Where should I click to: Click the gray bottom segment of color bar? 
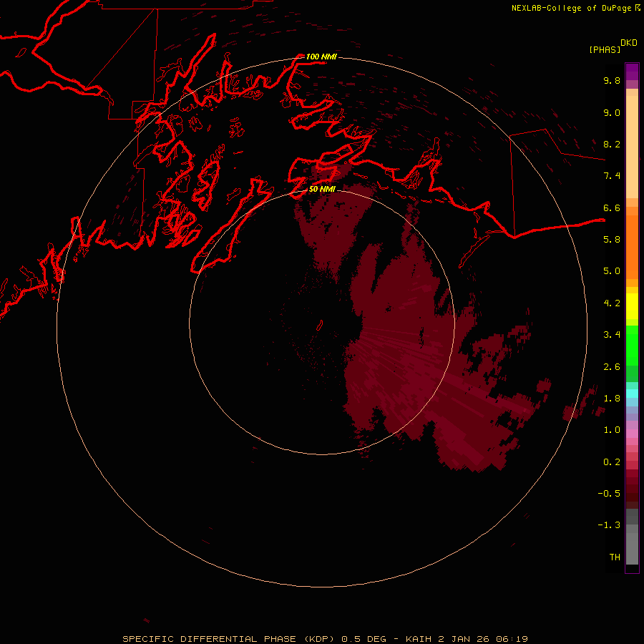632,549
